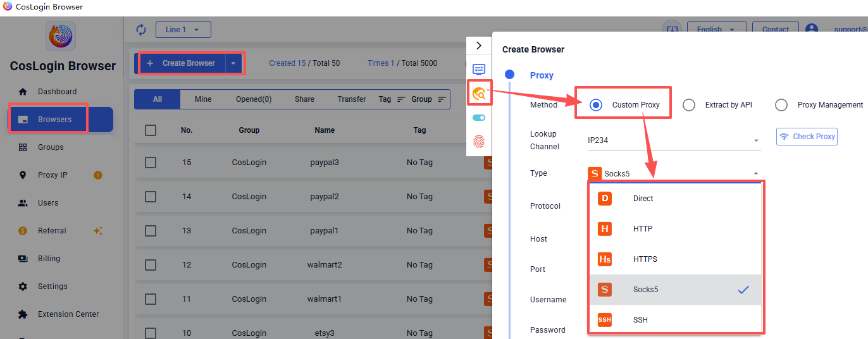
Task: Switch to the Mine tab
Action: 203,99
